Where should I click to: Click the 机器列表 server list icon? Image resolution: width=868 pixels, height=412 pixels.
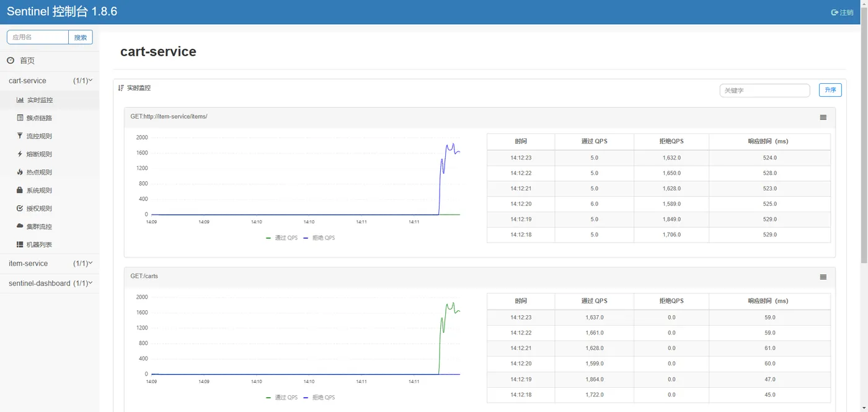(x=20, y=244)
